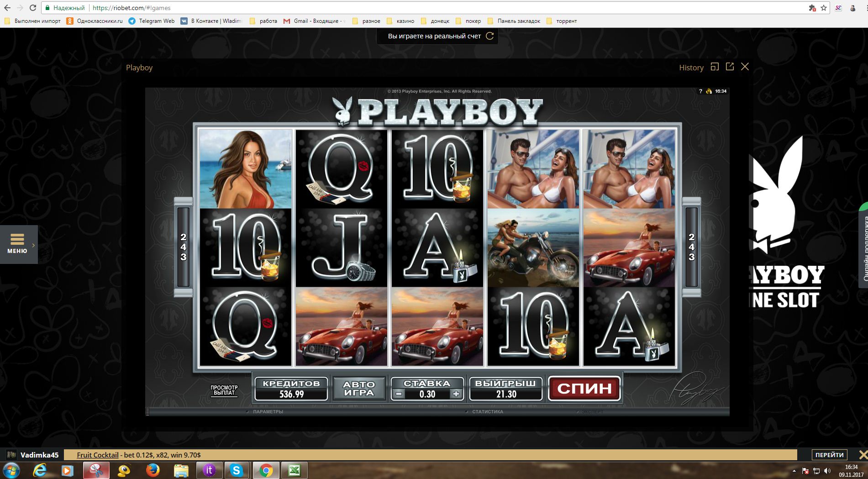The width and height of the screenshot is (868, 479).
Task: Open the казино bookmarks folder
Action: click(400, 21)
